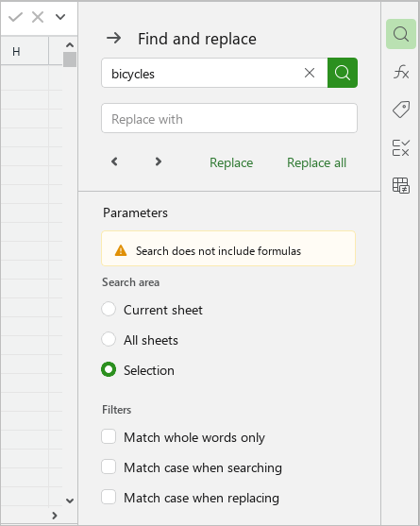Viewport: 420px width, 526px height.
Task: Select column H header
Action: point(25,51)
